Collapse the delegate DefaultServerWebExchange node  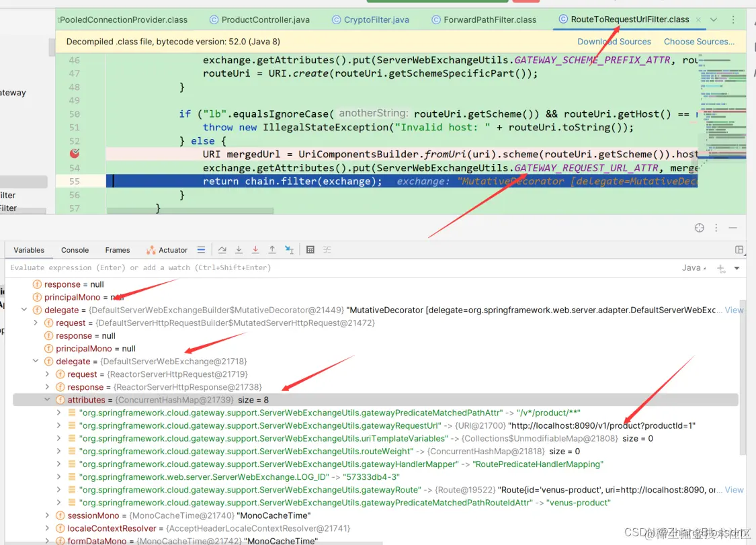36,361
